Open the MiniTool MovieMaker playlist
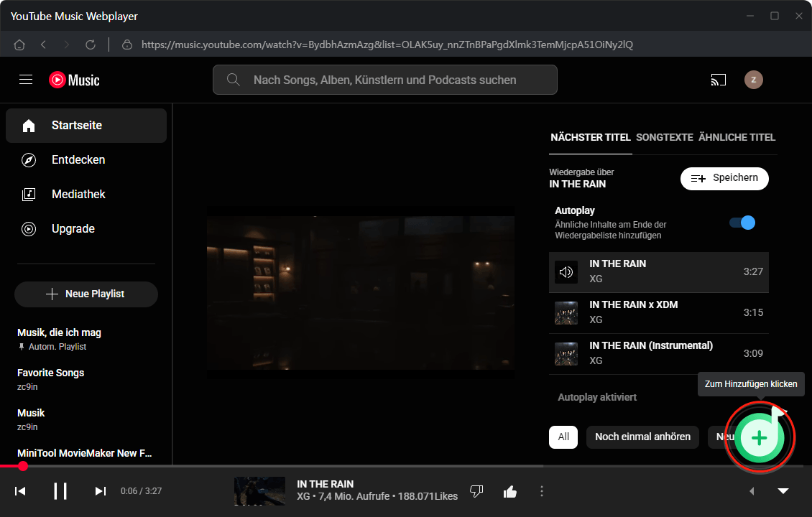 click(x=84, y=453)
